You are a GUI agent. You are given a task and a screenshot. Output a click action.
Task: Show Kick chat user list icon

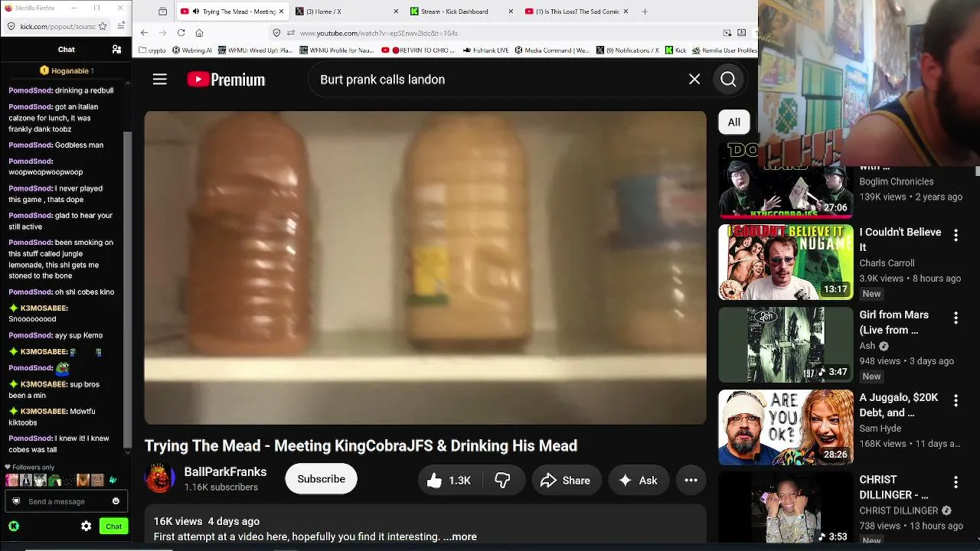pos(116,50)
